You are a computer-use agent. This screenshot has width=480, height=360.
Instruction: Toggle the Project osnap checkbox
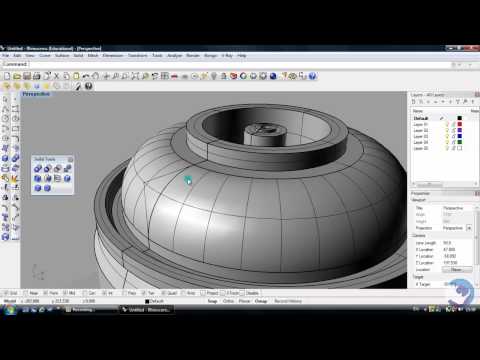point(203,293)
